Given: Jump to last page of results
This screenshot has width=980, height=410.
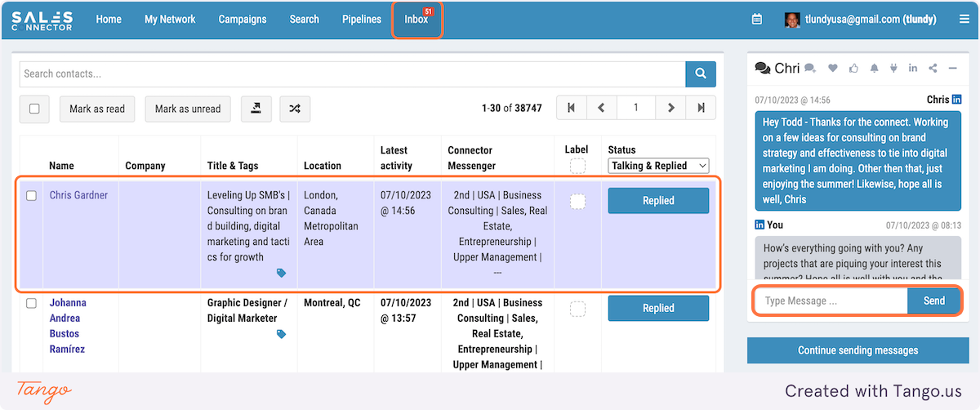Looking at the screenshot, I should point(701,108).
